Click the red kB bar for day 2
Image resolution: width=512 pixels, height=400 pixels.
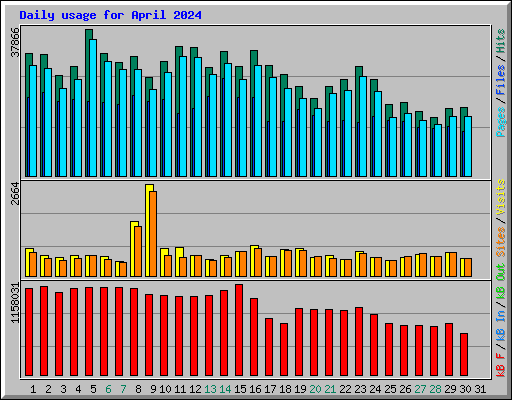point(44,331)
